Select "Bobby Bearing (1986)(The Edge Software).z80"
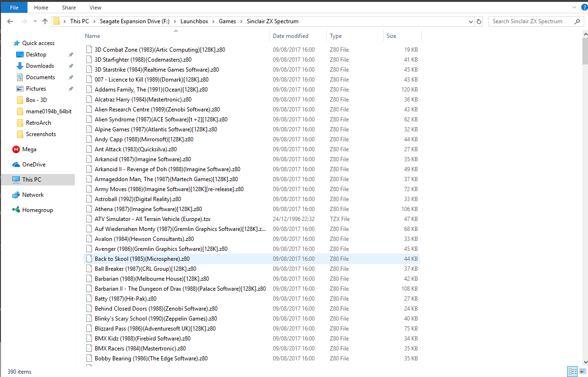The height and width of the screenshot is (377, 588). click(x=151, y=359)
